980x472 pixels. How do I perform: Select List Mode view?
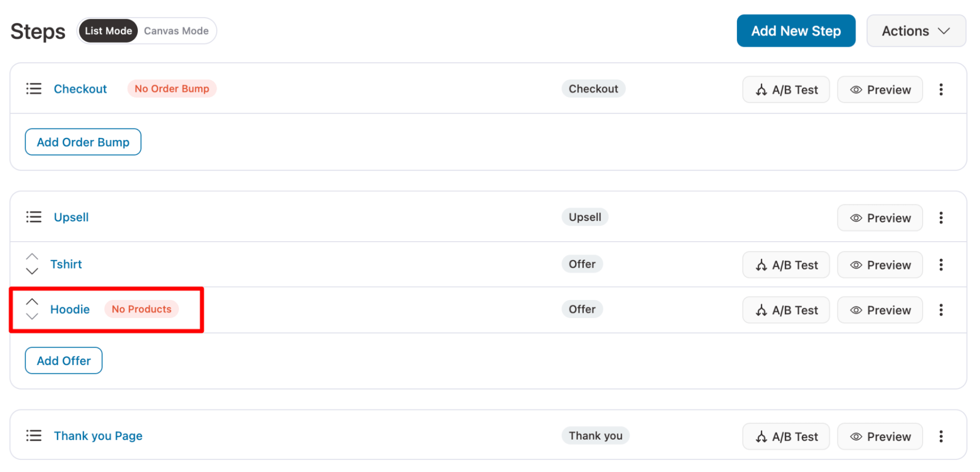tap(108, 31)
